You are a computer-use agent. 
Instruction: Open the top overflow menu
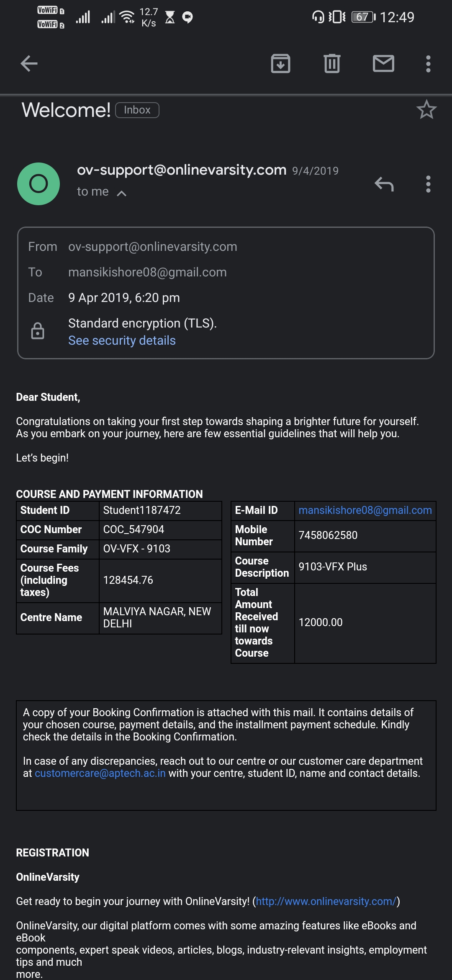[x=428, y=64]
